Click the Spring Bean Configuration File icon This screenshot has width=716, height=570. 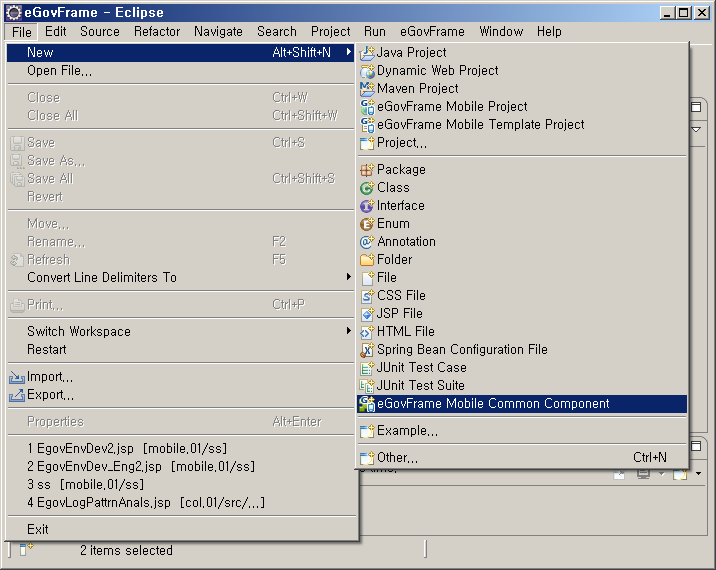click(x=367, y=350)
